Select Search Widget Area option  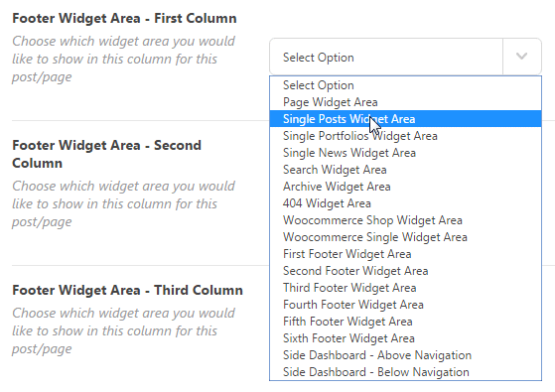405,170
